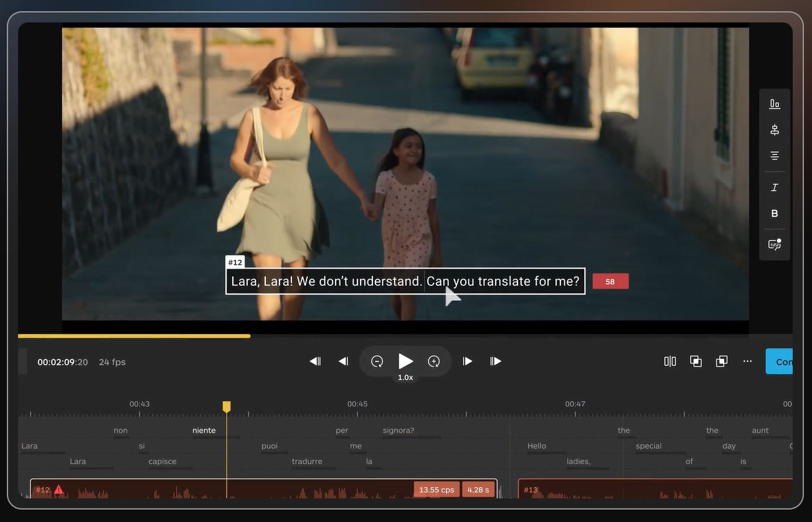Select the yellow playhead marker on the timeline

tap(226, 406)
